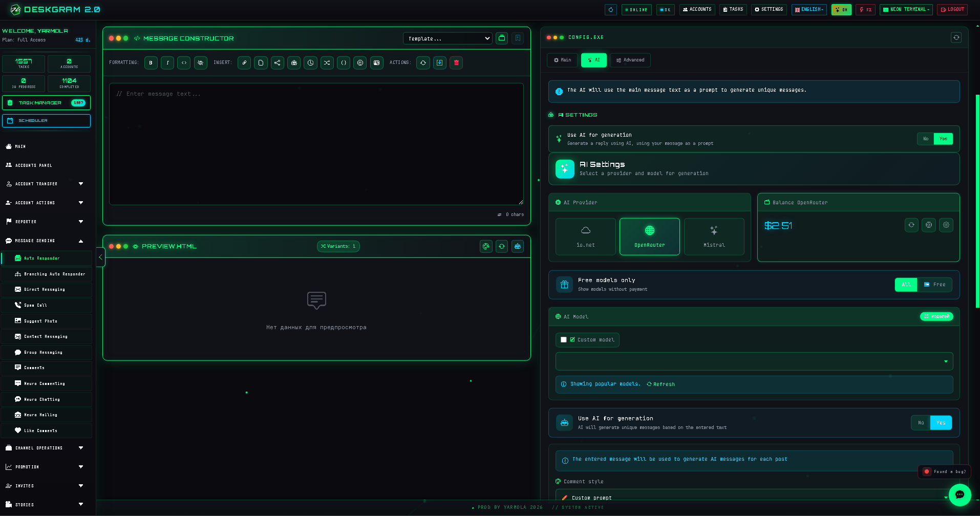Open the palette icon in Preview.html header
Image resolution: width=980 pixels, height=516 pixels.
pyautogui.click(x=486, y=246)
